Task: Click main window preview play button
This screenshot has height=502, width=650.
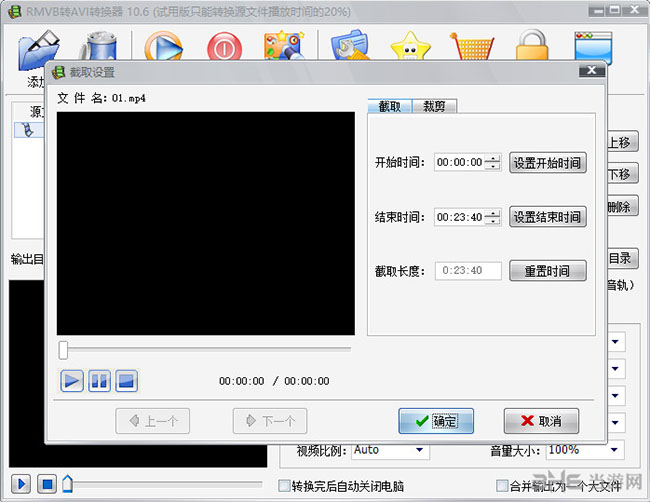Action: (x=21, y=484)
